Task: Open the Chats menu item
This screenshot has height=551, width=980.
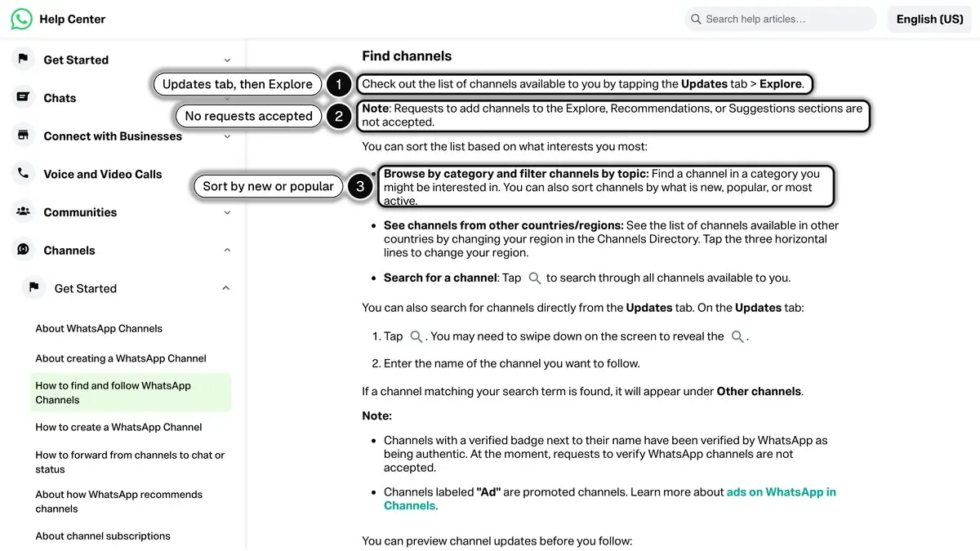Action: [x=60, y=98]
